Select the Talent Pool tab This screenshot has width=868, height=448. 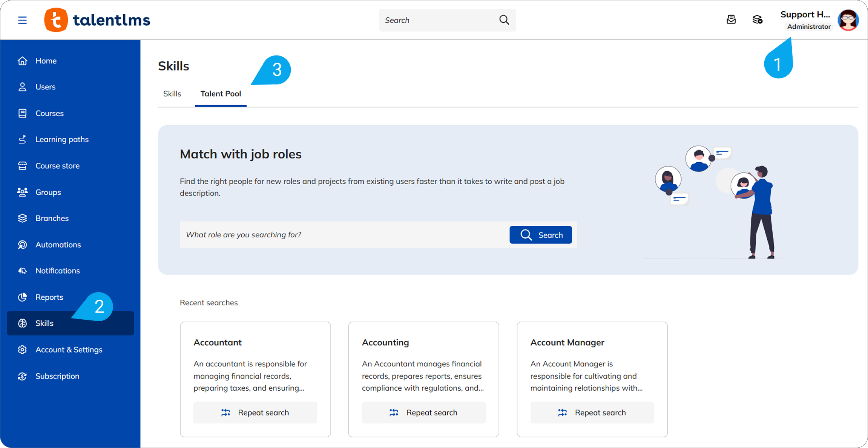pyautogui.click(x=221, y=94)
